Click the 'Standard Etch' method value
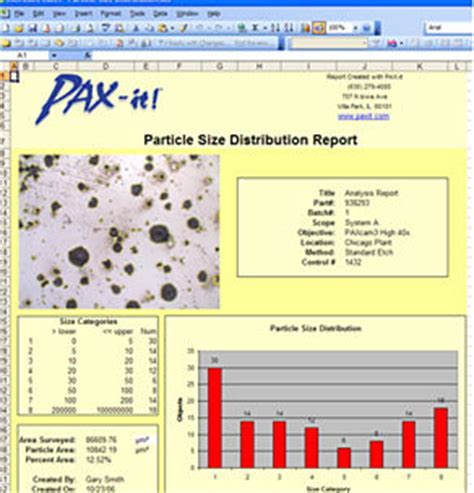Screen dimensions: 474x493 [x=369, y=252]
